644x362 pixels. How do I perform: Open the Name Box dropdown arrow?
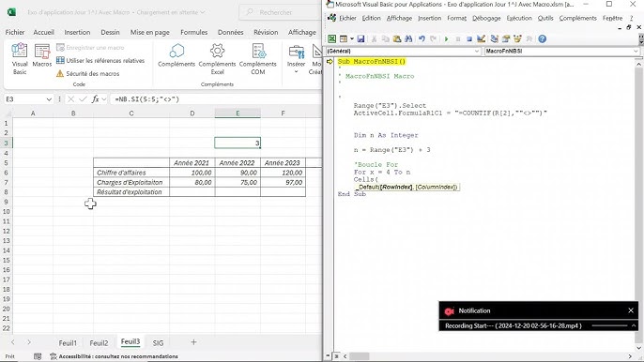click(49, 99)
